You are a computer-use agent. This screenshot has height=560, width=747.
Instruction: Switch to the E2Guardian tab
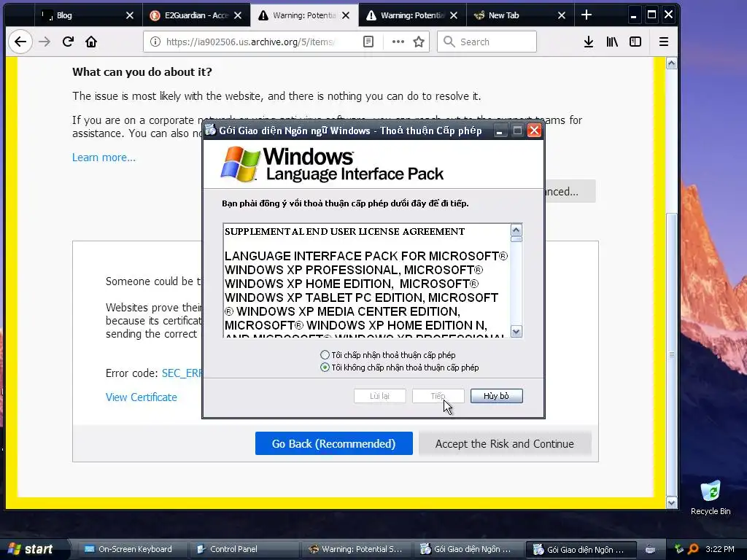coord(196,15)
